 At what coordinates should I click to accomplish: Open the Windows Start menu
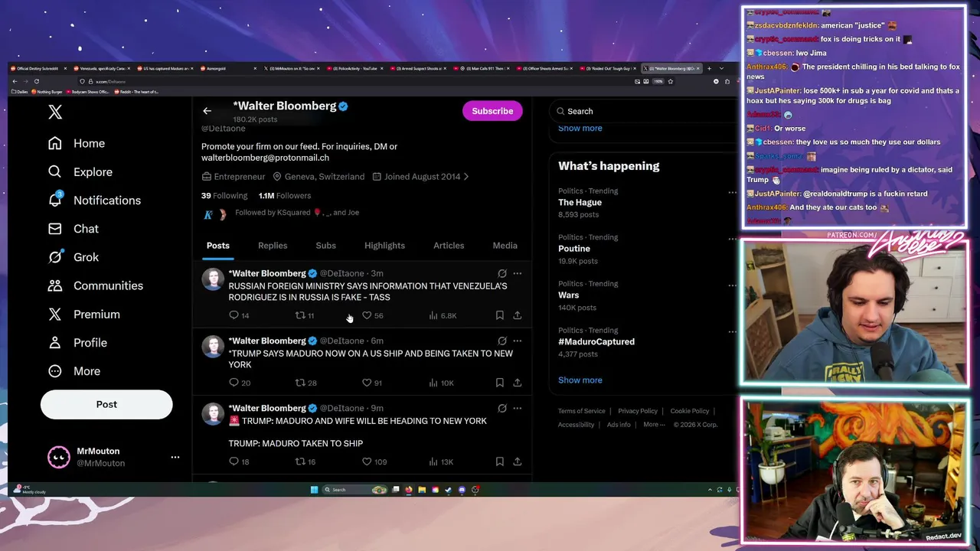point(314,490)
